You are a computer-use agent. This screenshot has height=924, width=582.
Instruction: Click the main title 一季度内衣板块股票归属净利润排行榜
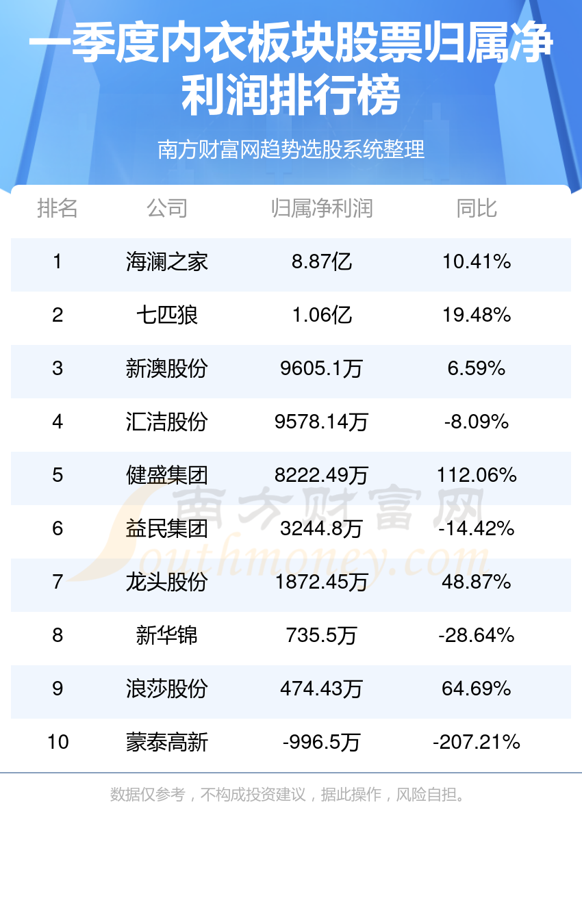291,68
